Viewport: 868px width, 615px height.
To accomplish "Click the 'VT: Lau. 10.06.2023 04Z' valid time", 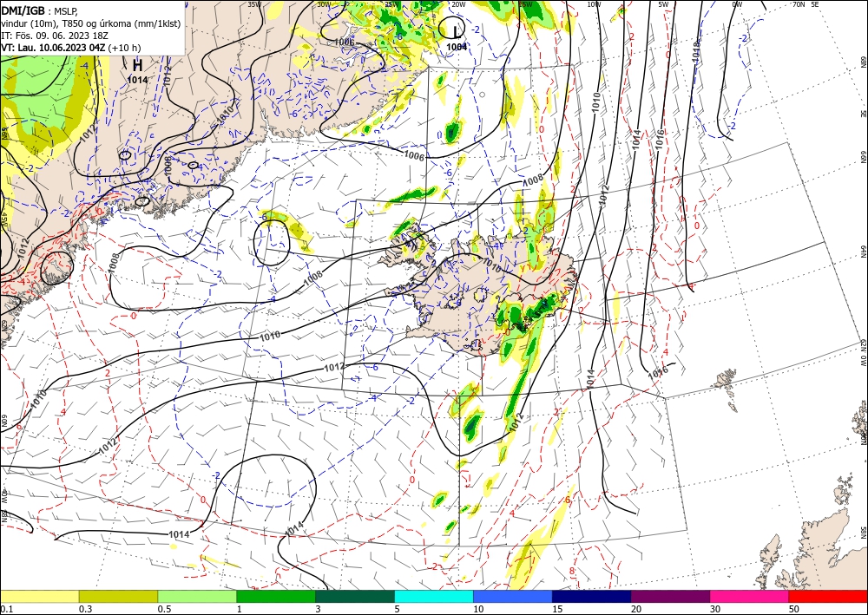I will (x=53, y=48).
